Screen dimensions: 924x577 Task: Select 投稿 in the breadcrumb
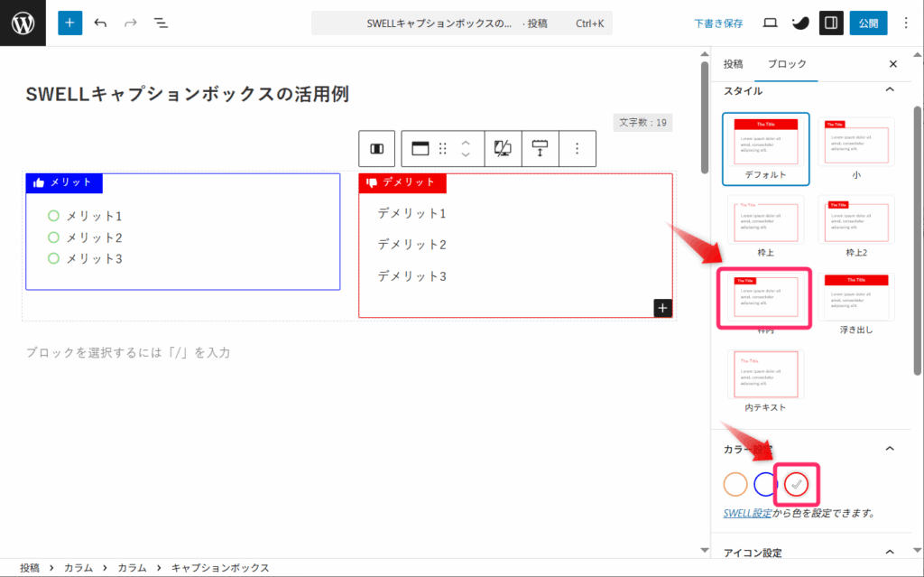[x=30, y=568]
